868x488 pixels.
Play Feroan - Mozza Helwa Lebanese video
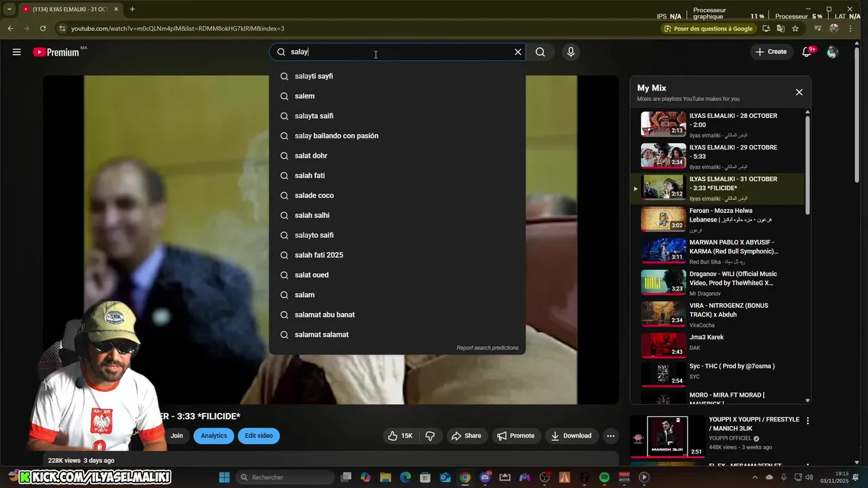click(x=718, y=220)
